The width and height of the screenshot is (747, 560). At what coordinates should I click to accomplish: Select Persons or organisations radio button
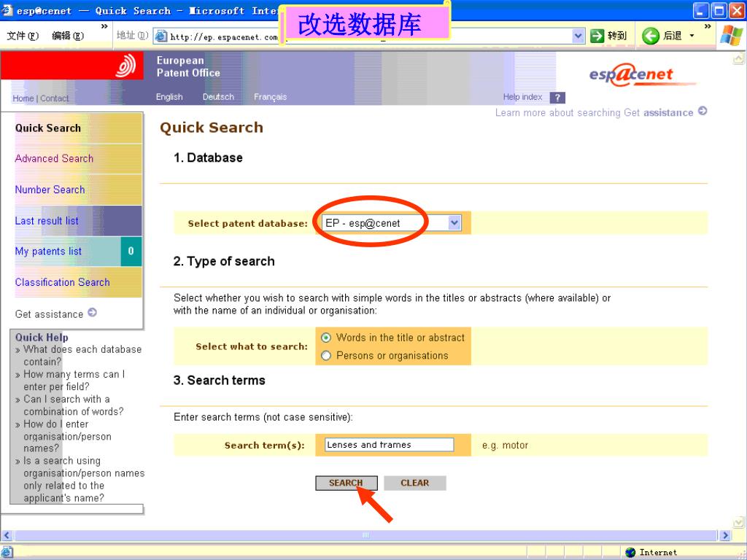click(x=326, y=356)
